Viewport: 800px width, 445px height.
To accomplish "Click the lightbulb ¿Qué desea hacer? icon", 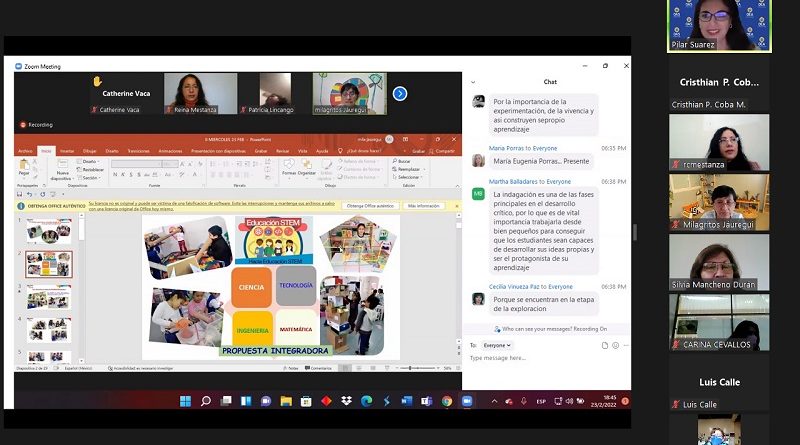I will coord(340,151).
